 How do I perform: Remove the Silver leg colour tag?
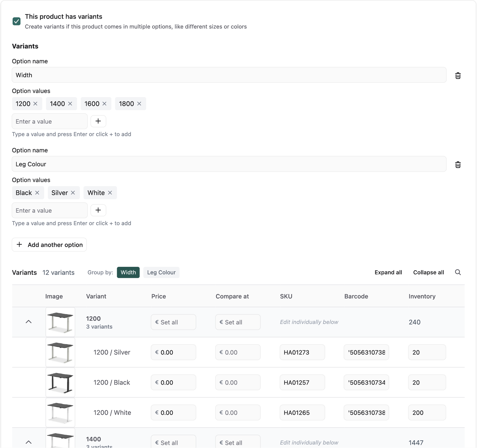click(x=73, y=193)
